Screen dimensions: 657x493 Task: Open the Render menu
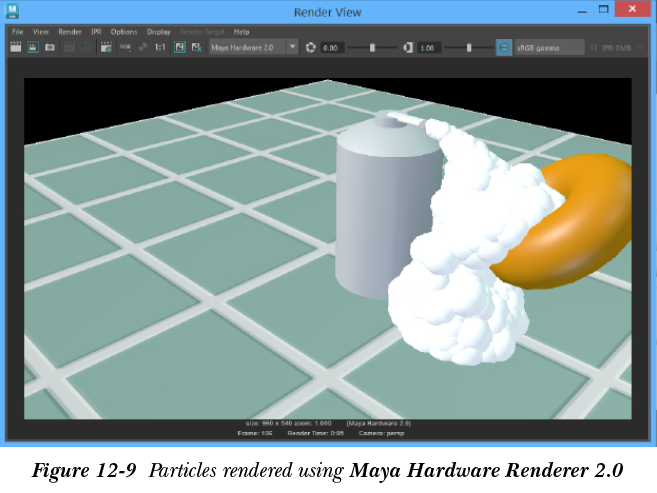70,31
